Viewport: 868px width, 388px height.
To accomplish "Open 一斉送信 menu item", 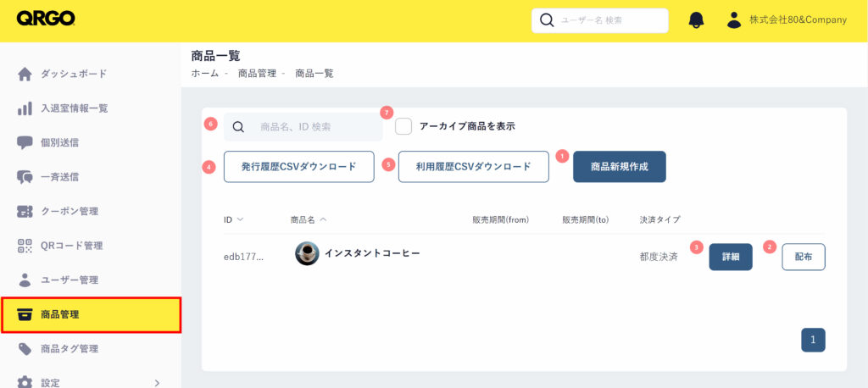I will (60, 177).
